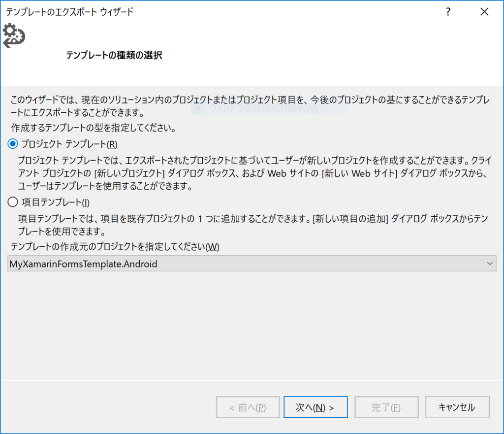Click the help question mark icon
This screenshot has width=504, height=434.
(x=448, y=12)
